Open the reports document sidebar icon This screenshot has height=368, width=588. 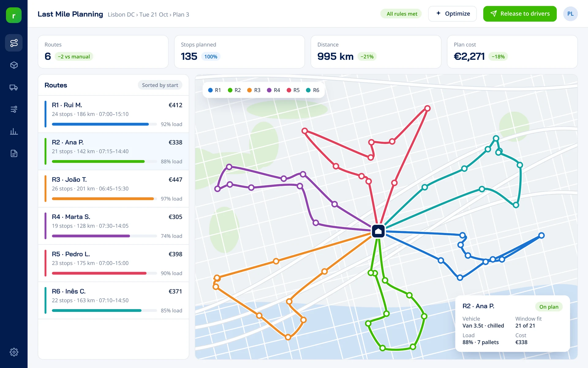[14, 153]
